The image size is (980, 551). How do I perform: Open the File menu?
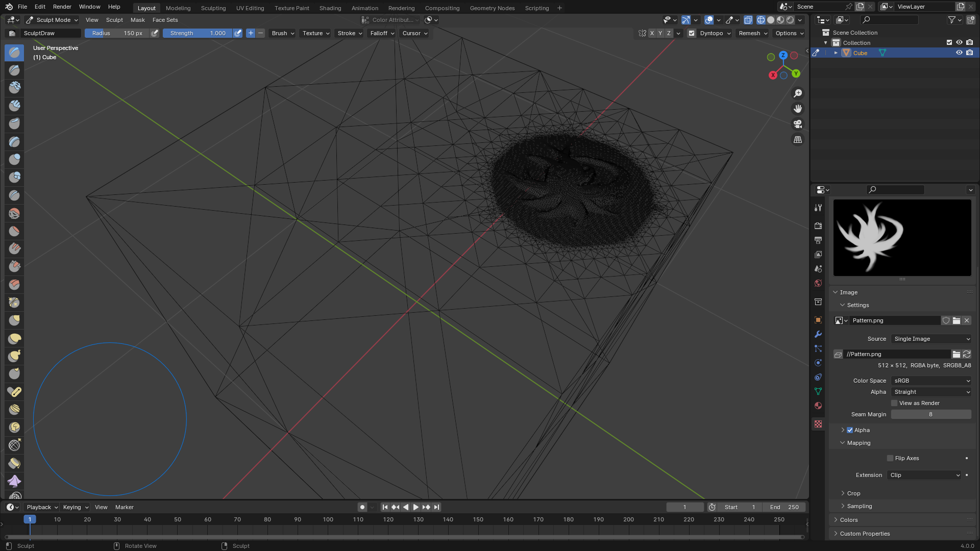(22, 7)
